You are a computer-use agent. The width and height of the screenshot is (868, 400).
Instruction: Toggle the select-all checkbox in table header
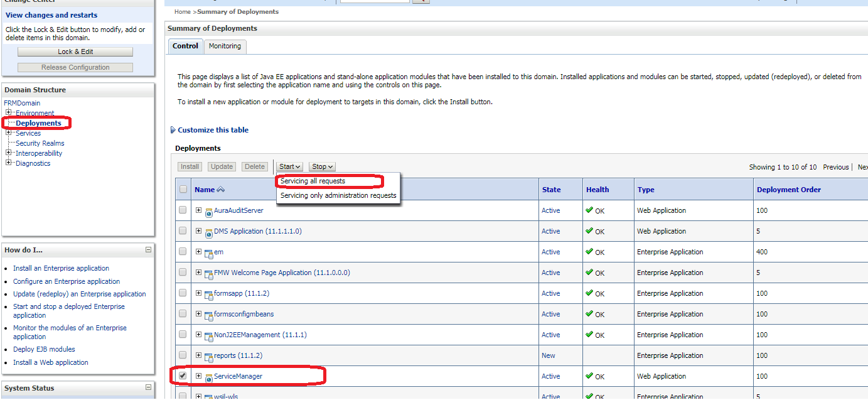click(183, 189)
